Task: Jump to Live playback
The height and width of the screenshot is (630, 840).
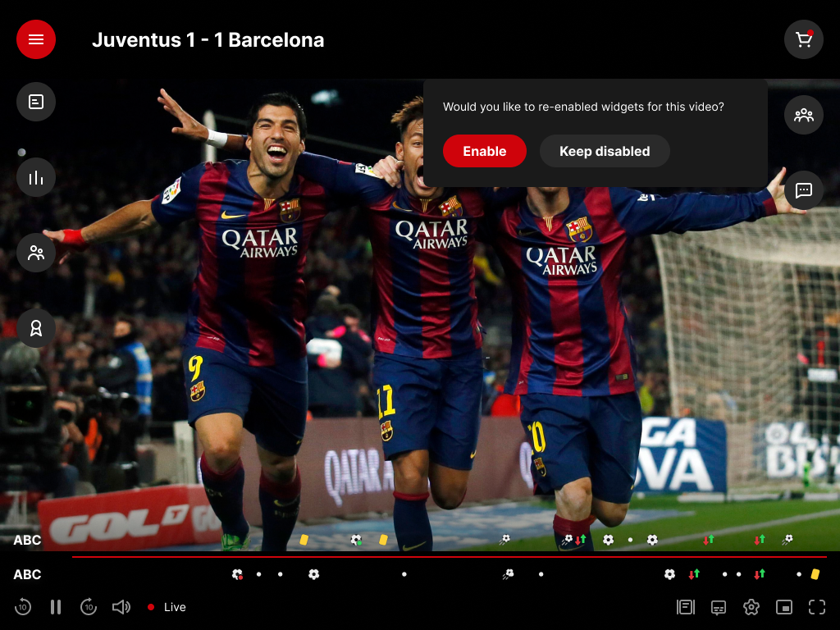Action: coord(167,607)
